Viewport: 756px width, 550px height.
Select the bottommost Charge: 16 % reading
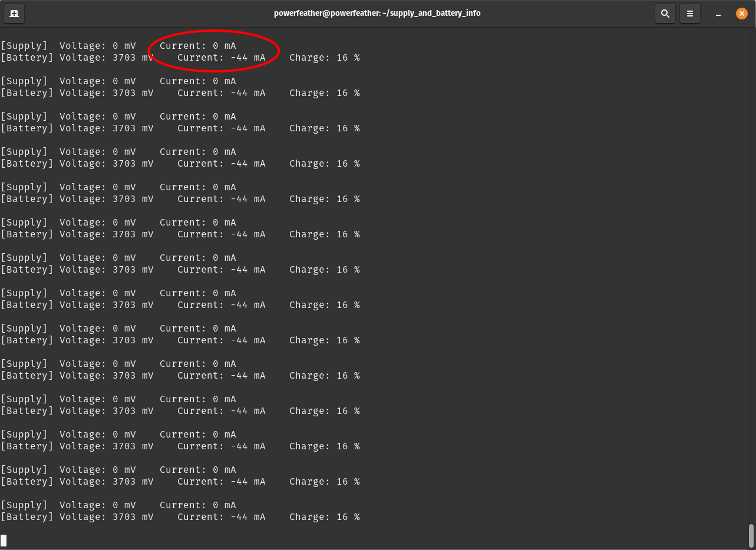[x=324, y=517]
